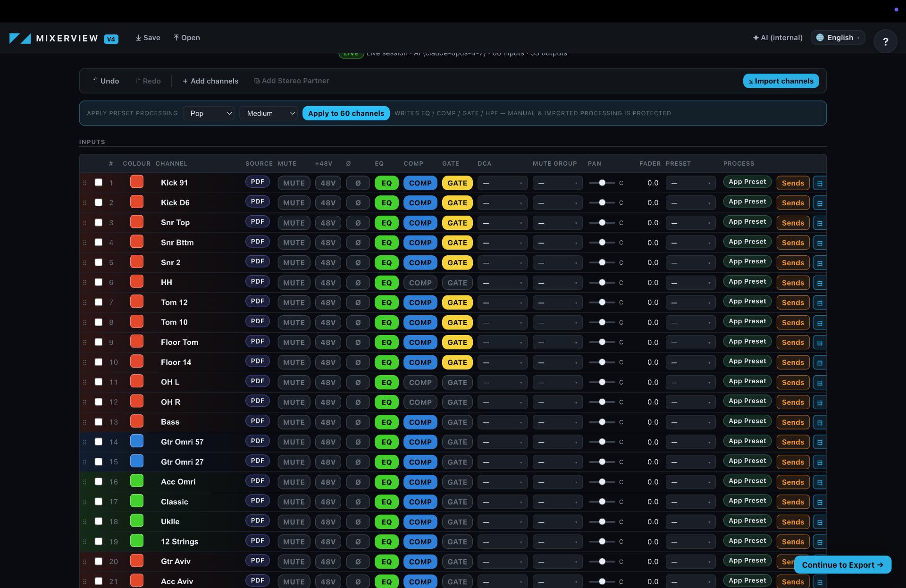Toggle phase invert Ø on Bass channel
906x588 pixels.
coord(358,422)
